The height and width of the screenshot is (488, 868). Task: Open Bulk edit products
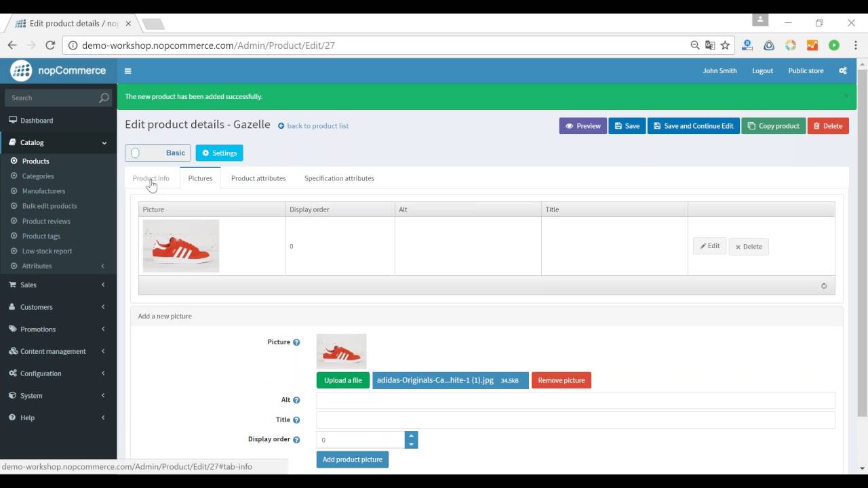pyautogui.click(x=50, y=206)
